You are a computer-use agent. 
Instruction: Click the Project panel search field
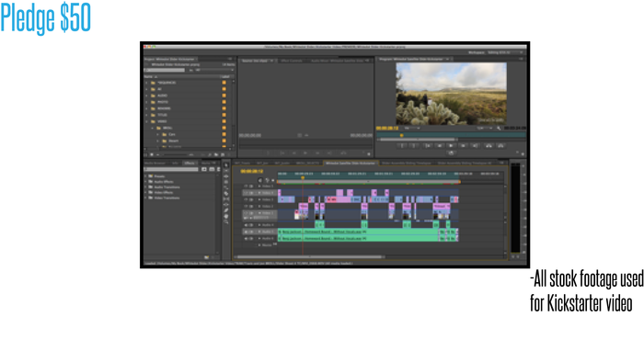165,70
